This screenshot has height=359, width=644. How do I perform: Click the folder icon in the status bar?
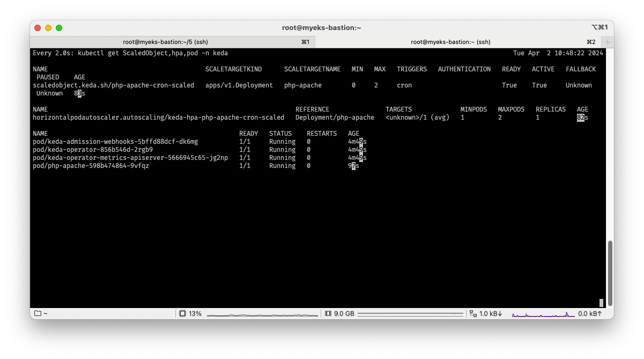[x=38, y=313]
